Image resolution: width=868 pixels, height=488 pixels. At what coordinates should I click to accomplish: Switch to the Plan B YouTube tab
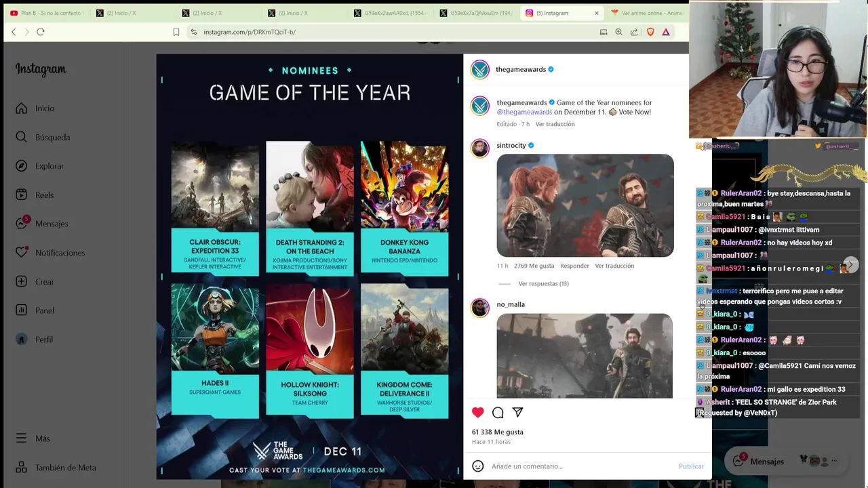click(46, 13)
